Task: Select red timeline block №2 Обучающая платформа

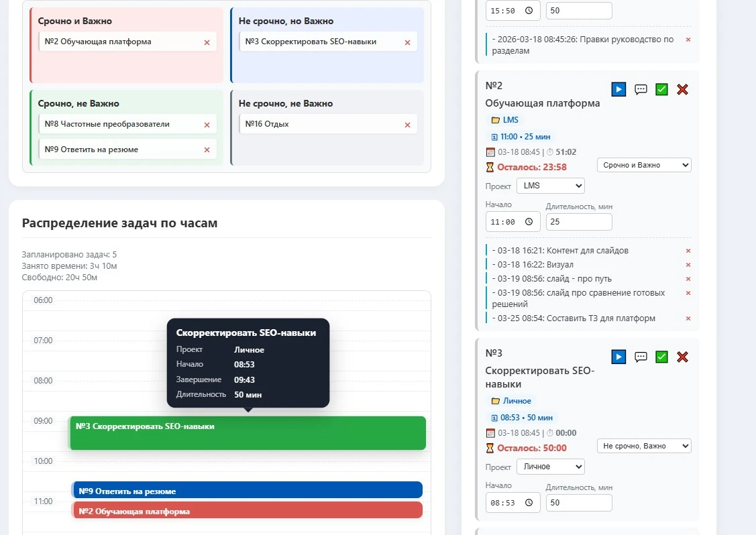Action: tap(247, 510)
